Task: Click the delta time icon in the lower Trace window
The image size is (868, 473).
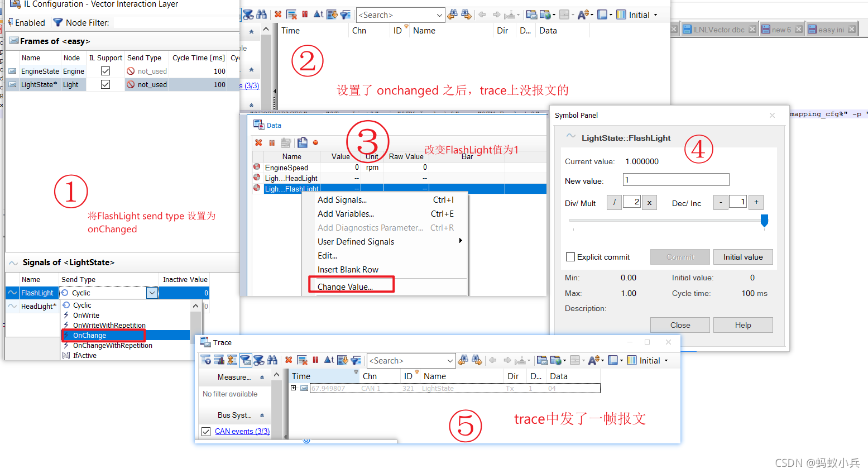Action: coord(329,360)
